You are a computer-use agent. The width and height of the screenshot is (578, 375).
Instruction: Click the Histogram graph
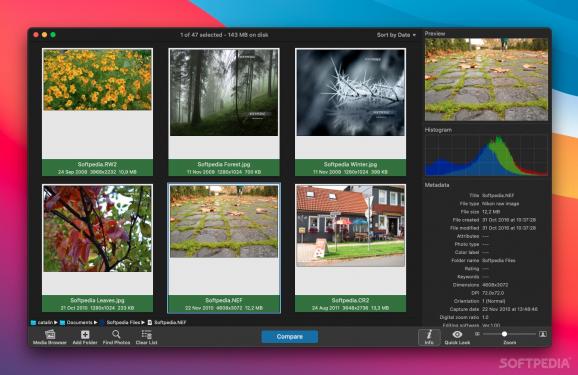pos(486,155)
